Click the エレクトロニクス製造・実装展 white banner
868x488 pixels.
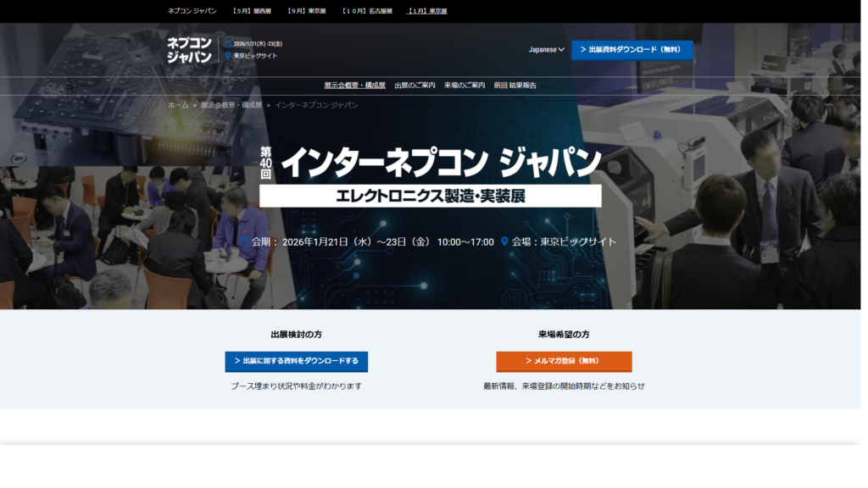[x=430, y=196]
